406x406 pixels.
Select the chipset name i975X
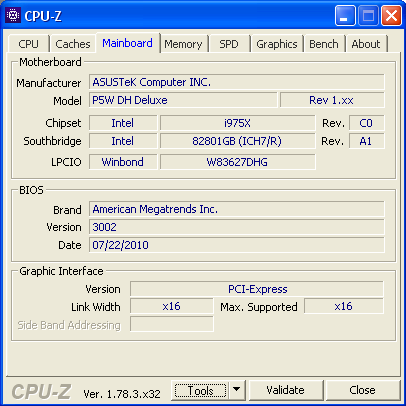click(x=237, y=123)
